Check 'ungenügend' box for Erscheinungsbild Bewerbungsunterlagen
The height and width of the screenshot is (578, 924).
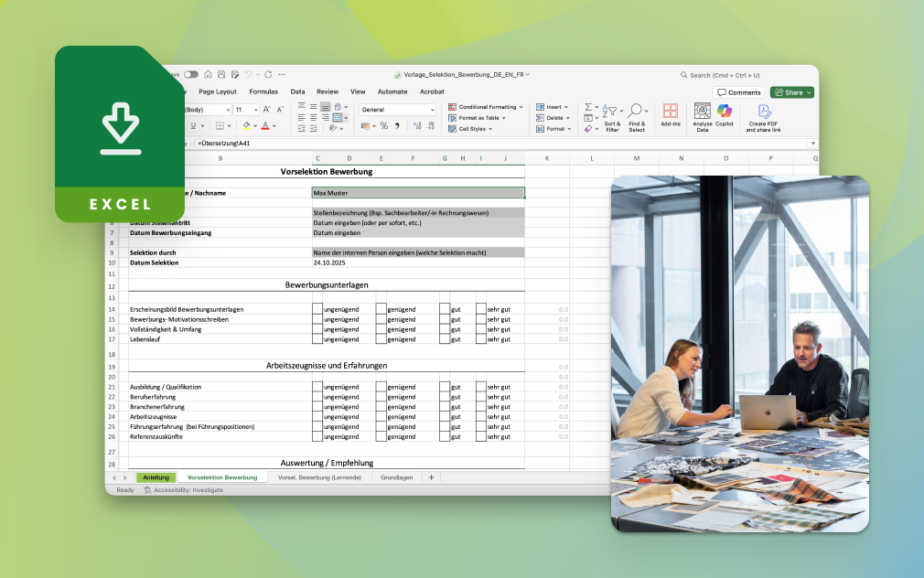317,309
